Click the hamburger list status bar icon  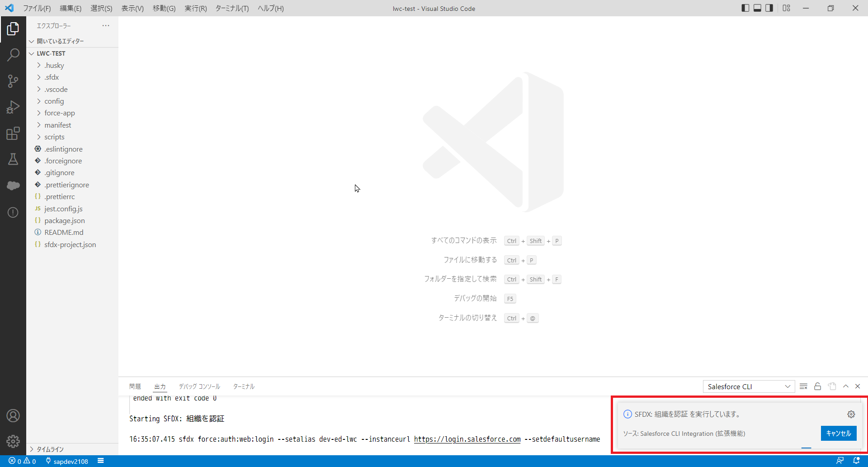[101, 461]
